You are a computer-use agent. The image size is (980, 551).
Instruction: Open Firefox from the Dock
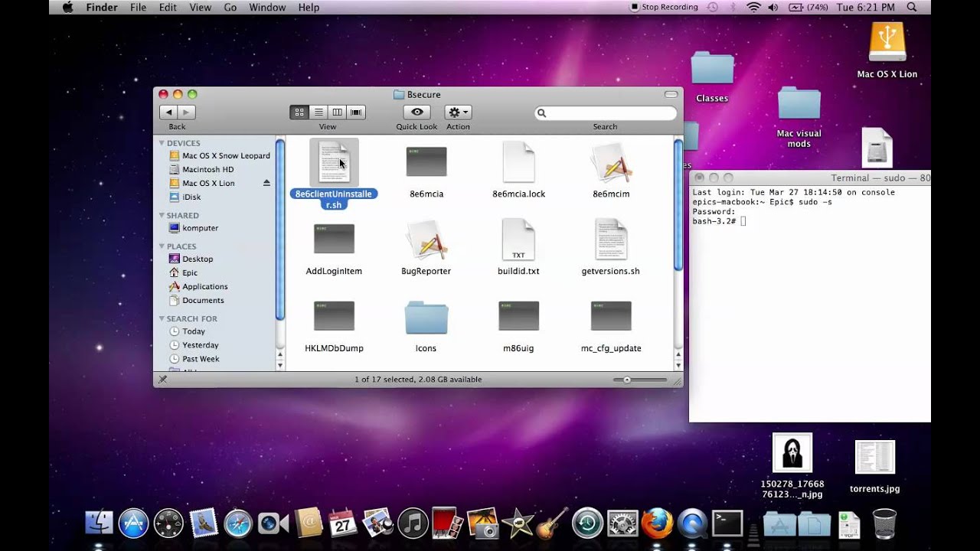point(657,523)
